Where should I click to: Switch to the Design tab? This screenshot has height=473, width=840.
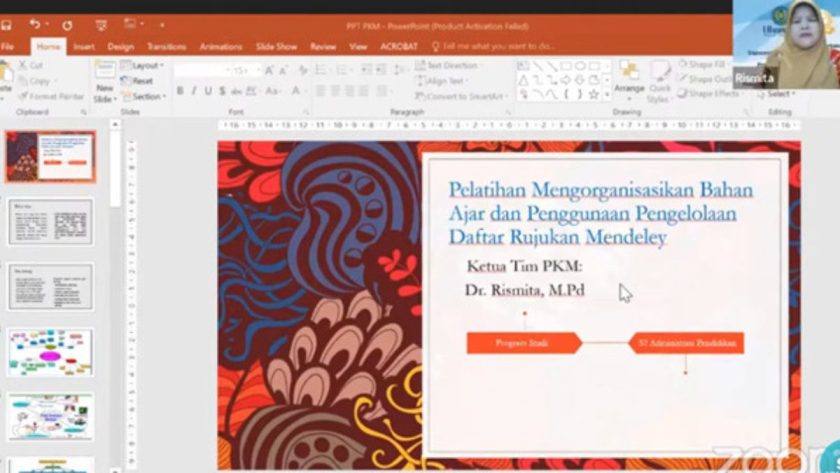[121, 46]
